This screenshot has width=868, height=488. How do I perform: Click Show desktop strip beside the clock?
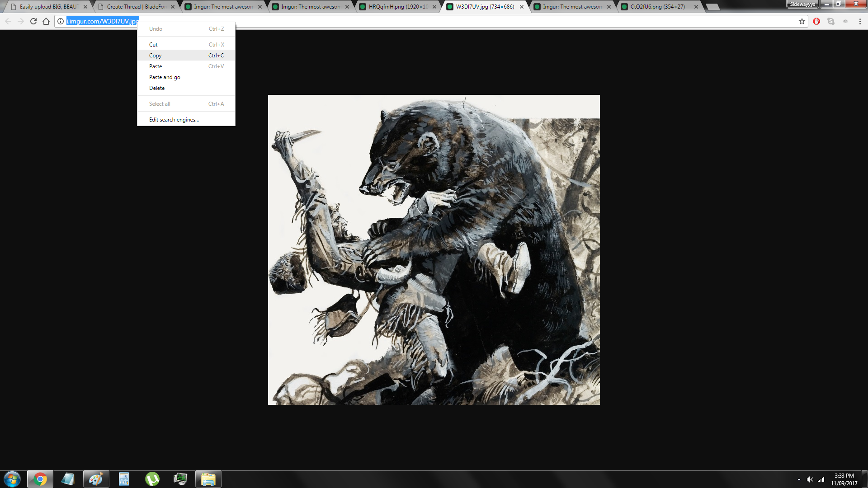[x=865, y=479]
